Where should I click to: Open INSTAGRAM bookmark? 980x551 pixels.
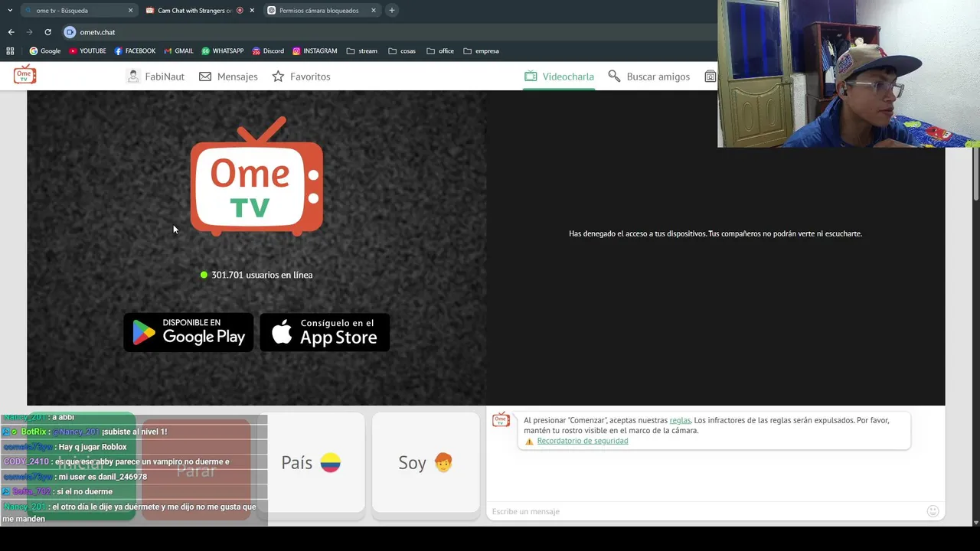(315, 51)
